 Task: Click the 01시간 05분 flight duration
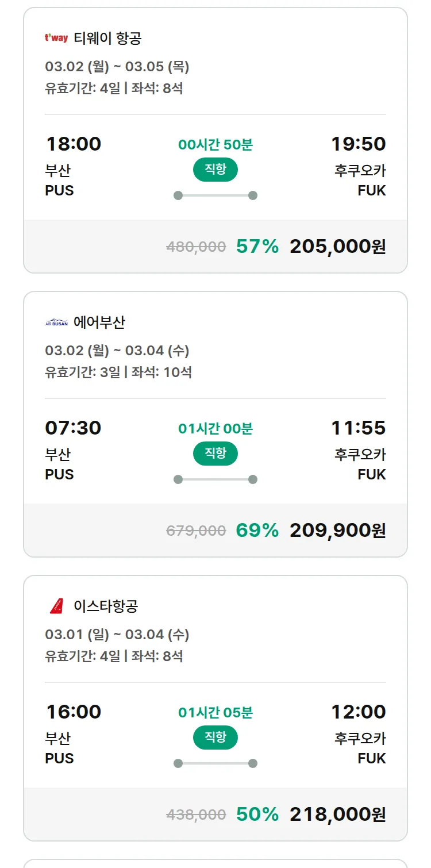pos(215,713)
